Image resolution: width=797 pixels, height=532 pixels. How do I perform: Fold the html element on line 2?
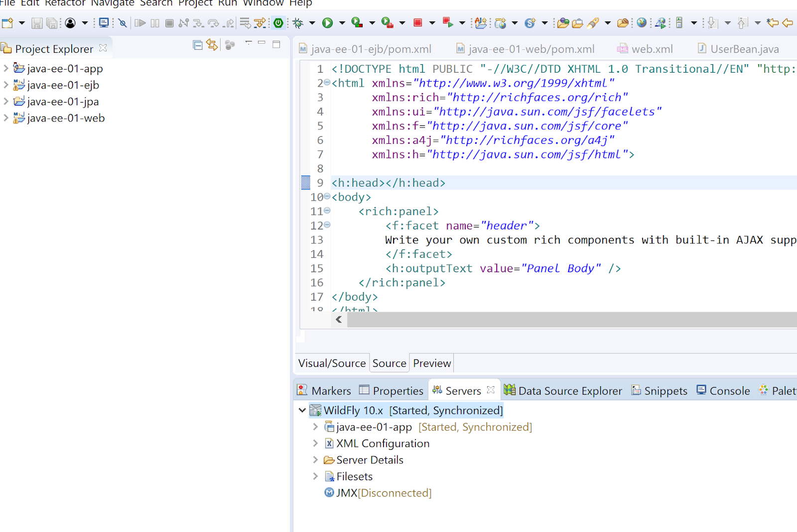327,83
